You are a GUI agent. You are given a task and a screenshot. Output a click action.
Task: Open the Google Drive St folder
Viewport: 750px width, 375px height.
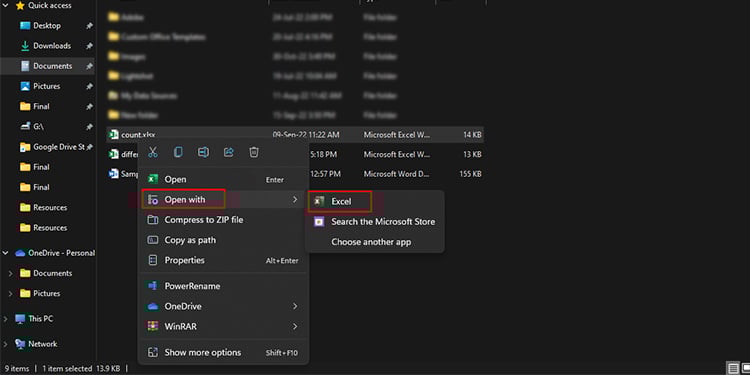[x=59, y=147]
